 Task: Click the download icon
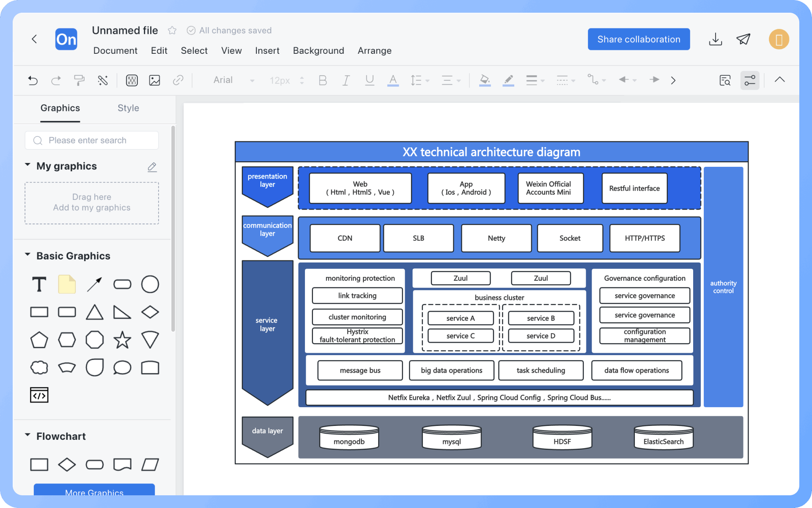tap(716, 39)
